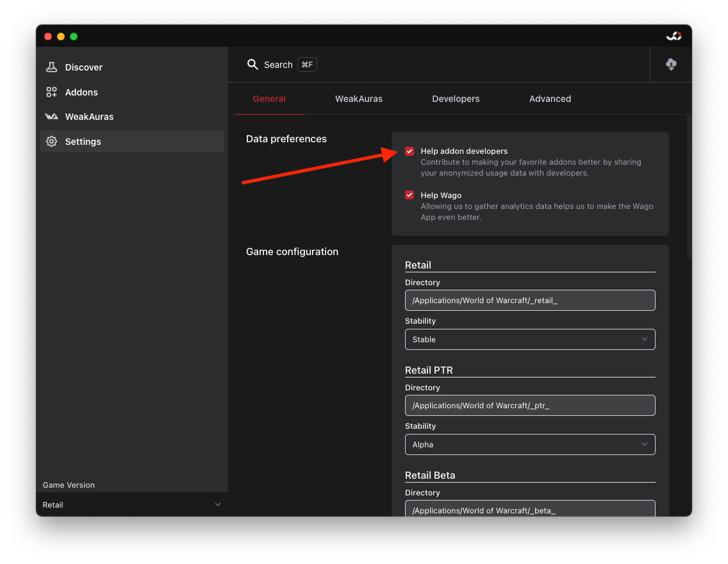Open the Game Version Retail selector
This screenshot has width=728, height=564.
131,505
